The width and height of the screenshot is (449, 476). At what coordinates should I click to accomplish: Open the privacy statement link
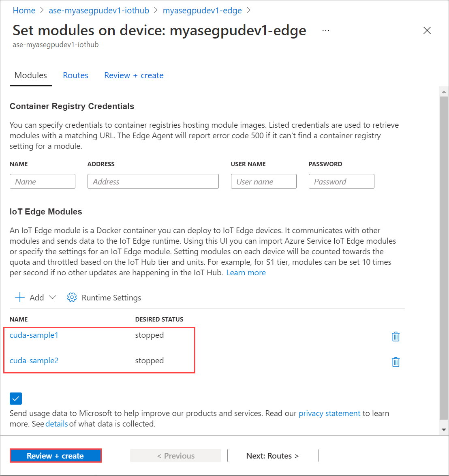329,413
